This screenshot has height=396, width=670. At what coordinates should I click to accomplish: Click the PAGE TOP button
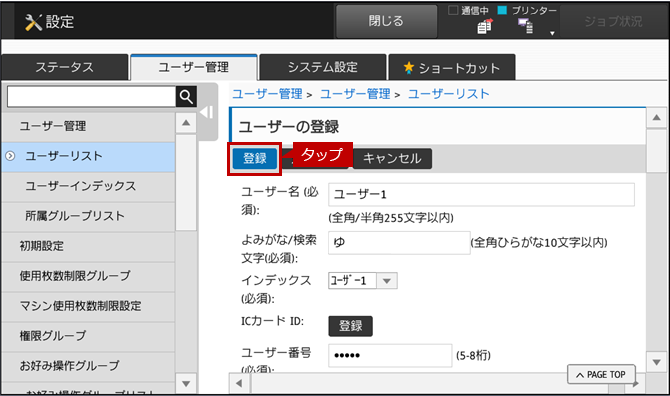coord(601,375)
